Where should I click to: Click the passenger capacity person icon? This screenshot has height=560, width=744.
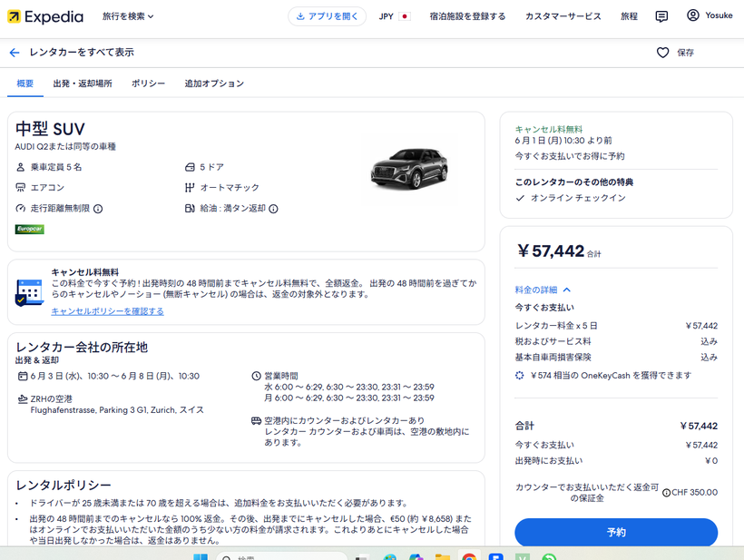point(20,167)
